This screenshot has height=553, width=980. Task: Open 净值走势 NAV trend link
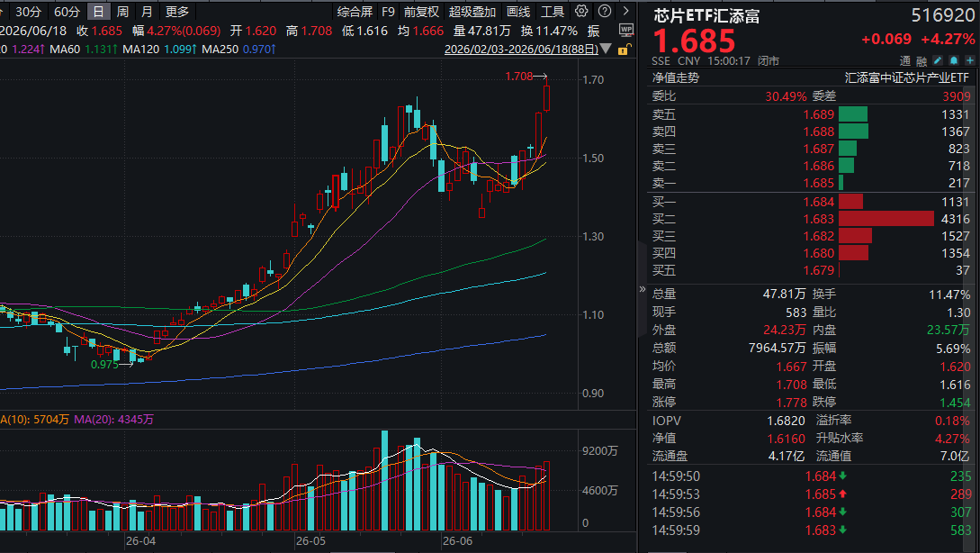pos(676,77)
